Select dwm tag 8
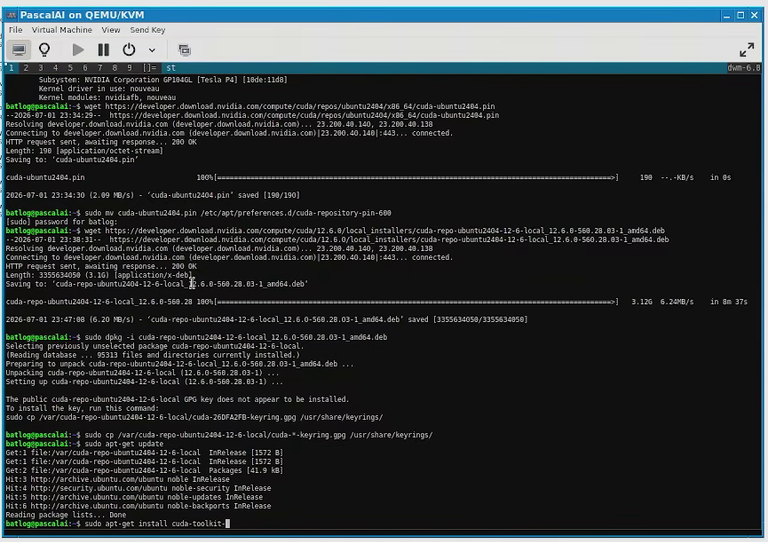768x542 pixels. [115, 68]
